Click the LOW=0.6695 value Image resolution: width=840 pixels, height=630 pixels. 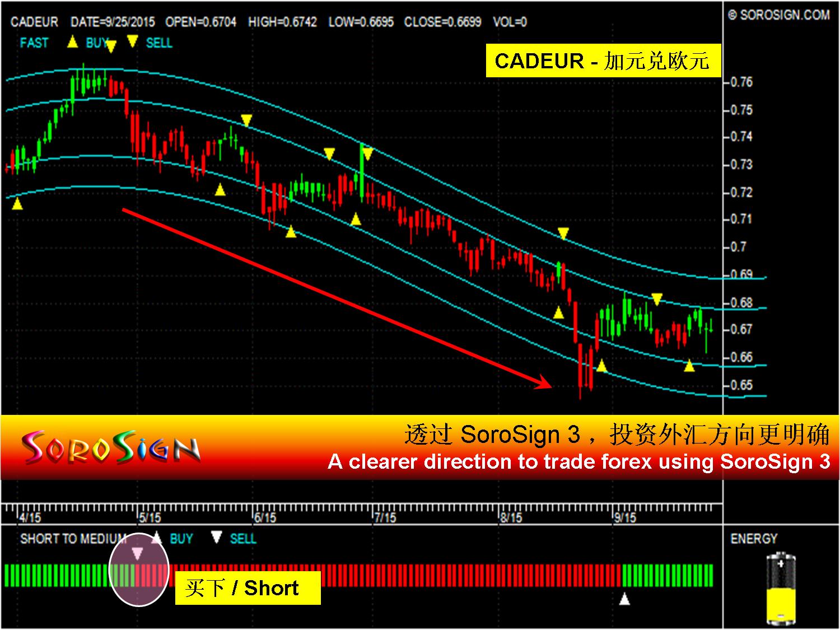(361, 22)
